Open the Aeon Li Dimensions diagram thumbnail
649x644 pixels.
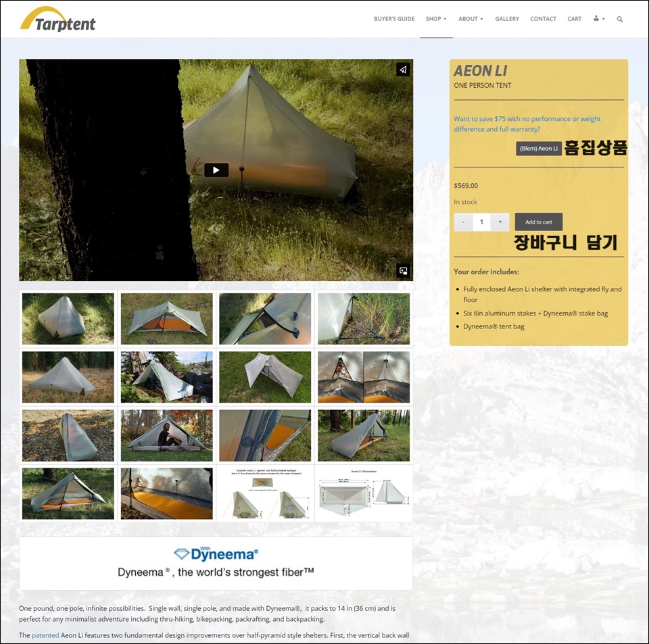pyautogui.click(x=364, y=493)
